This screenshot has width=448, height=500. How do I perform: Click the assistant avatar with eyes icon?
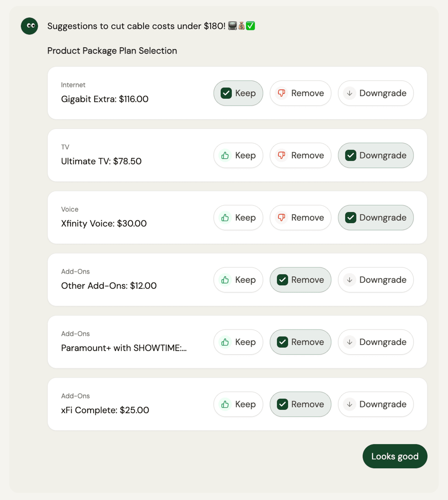(x=29, y=26)
